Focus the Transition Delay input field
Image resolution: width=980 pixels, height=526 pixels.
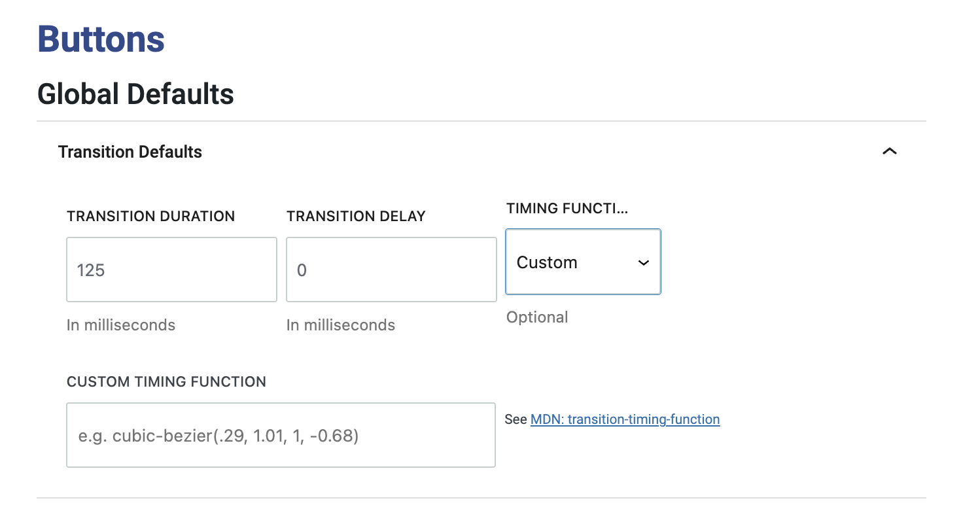391,270
